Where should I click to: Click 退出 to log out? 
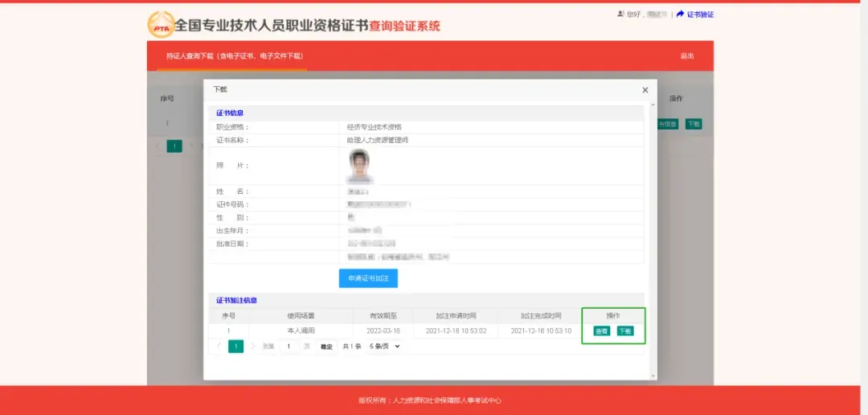pyautogui.click(x=687, y=56)
